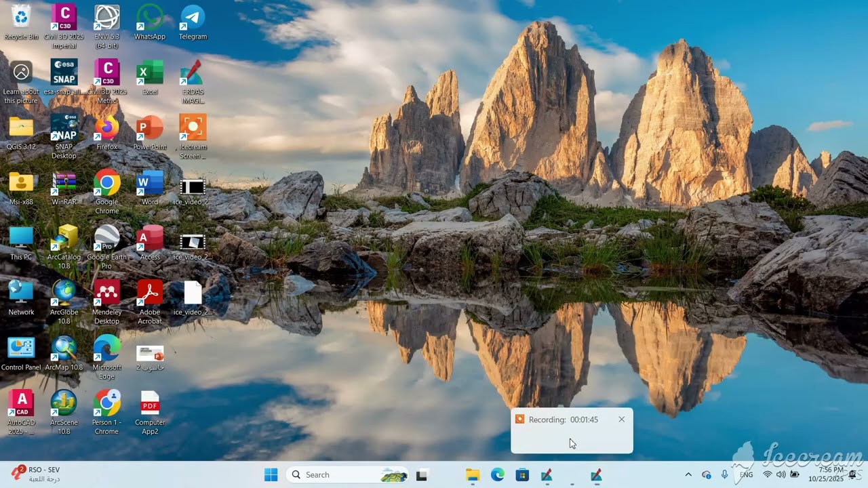Open the Windows Start menu
This screenshot has height=488, width=868.
click(x=271, y=475)
